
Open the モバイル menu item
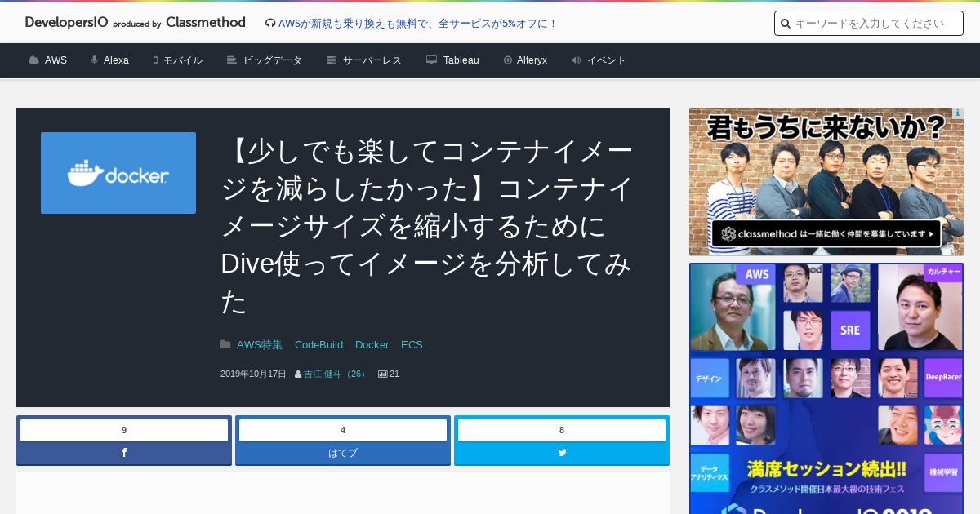(x=183, y=60)
